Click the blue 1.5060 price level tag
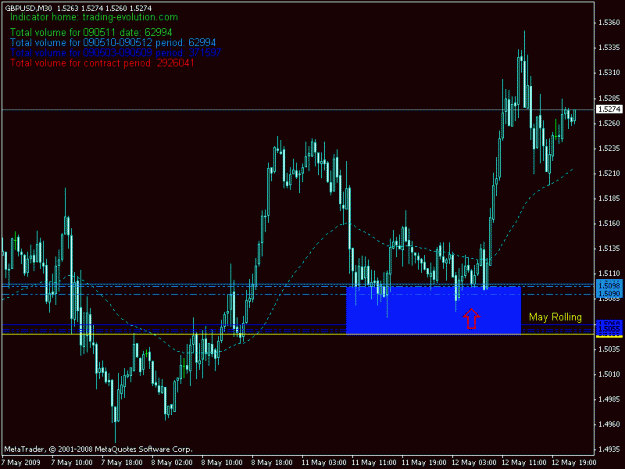The image size is (625, 469). point(609,323)
